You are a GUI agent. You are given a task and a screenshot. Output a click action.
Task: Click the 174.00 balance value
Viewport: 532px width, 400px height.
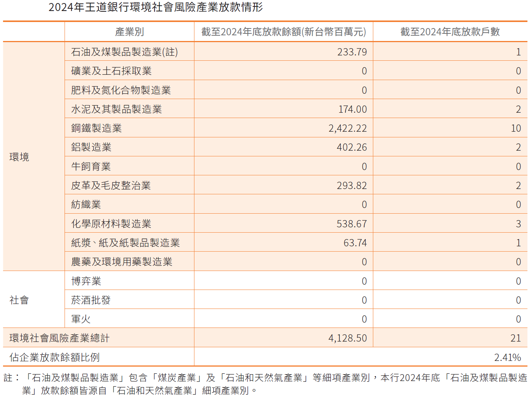coord(352,109)
